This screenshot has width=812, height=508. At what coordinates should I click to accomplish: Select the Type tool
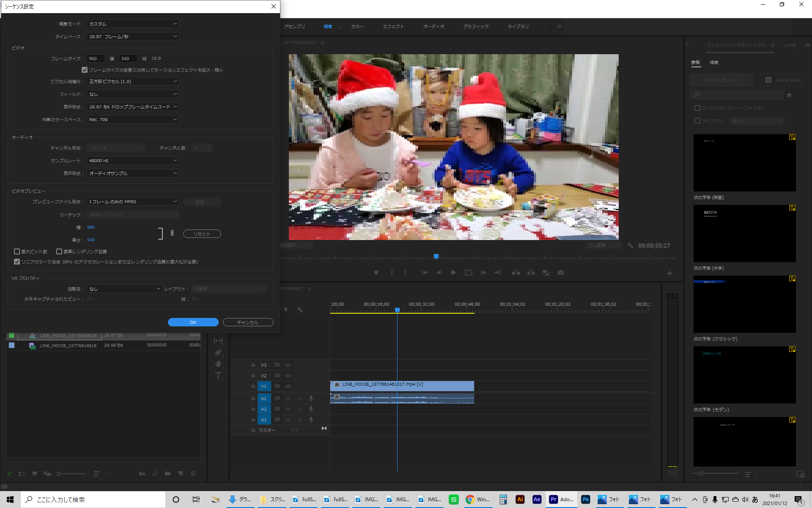(x=218, y=375)
